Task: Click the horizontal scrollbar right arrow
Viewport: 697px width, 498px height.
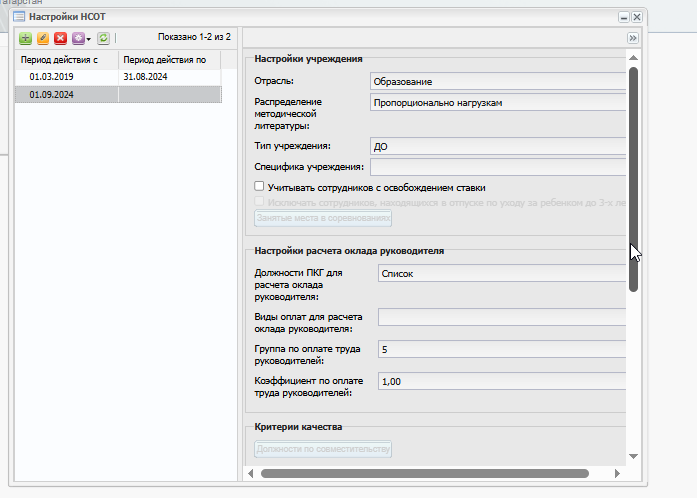Action: point(617,474)
